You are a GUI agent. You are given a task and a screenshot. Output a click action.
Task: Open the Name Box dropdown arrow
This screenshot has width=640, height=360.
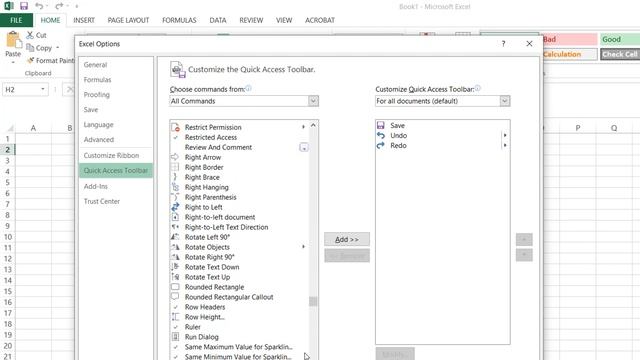pos(43,89)
